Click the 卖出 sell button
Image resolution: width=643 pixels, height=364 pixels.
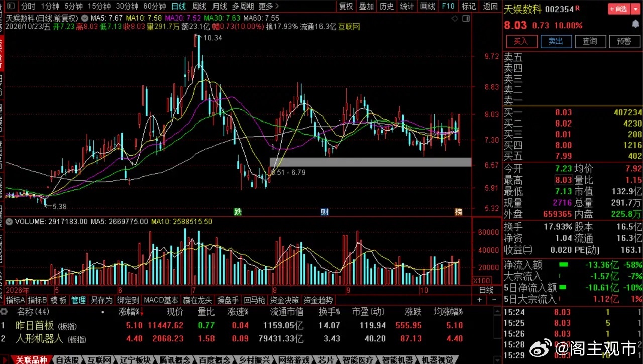[x=556, y=41]
